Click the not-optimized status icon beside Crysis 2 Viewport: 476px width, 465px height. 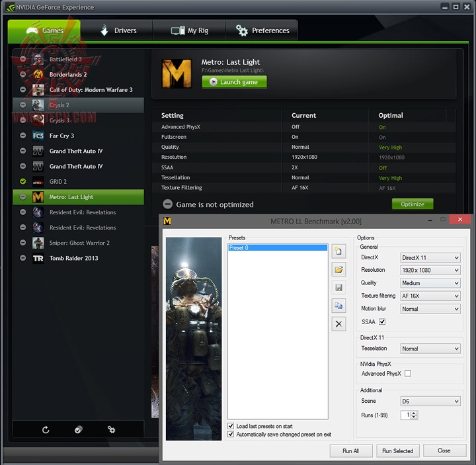(22, 105)
